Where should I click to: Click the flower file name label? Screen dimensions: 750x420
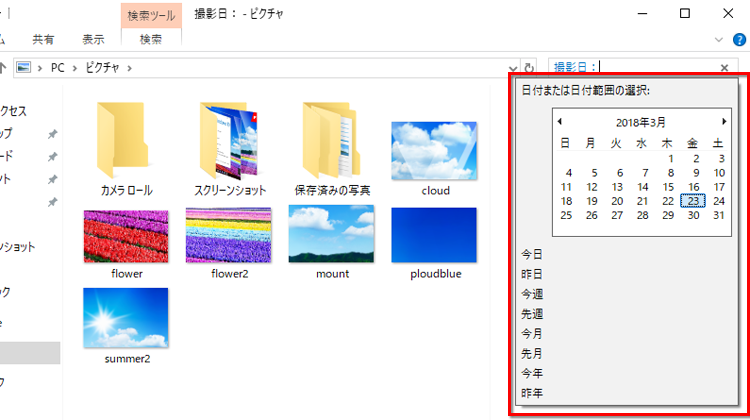(x=127, y=274)
